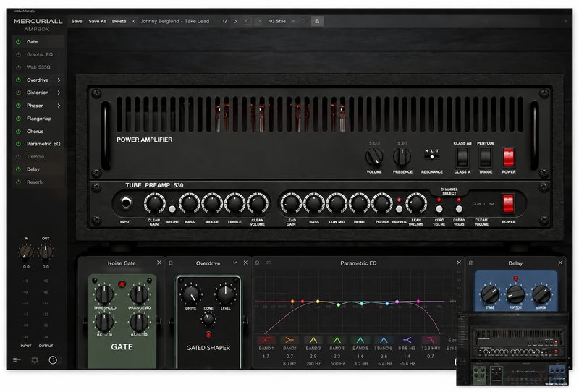The width and height of the screenshot is (579, 392).
Task: Close the Overdrive pedal panel
Action: [245, 263]
